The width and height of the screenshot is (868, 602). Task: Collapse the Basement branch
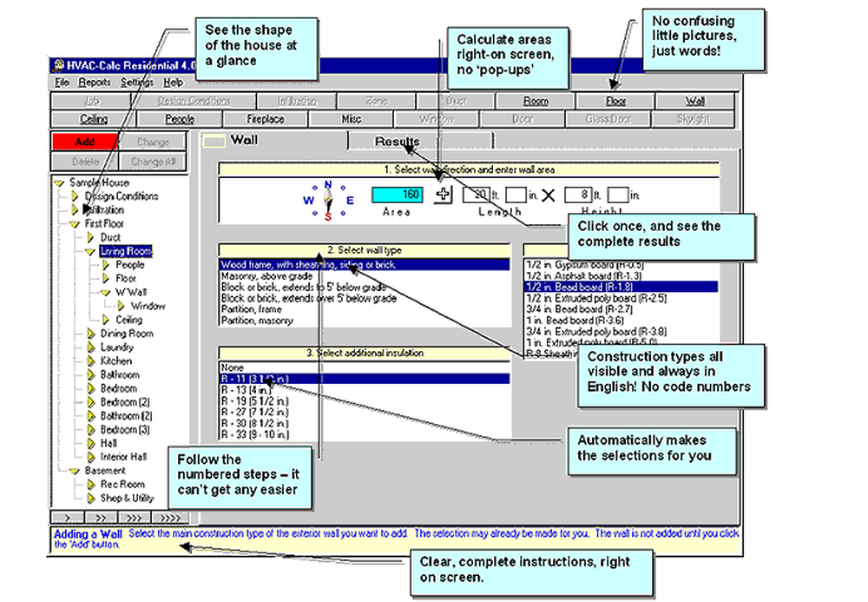(75, 470)
